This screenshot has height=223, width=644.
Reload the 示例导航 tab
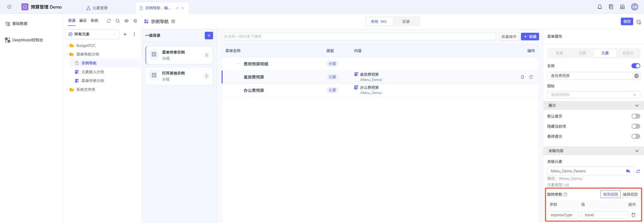coord(177,8)
